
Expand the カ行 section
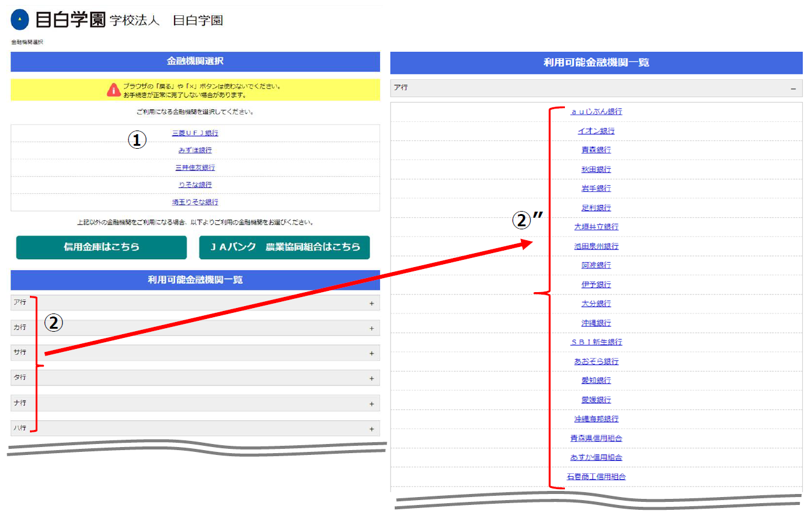point(195,328)
